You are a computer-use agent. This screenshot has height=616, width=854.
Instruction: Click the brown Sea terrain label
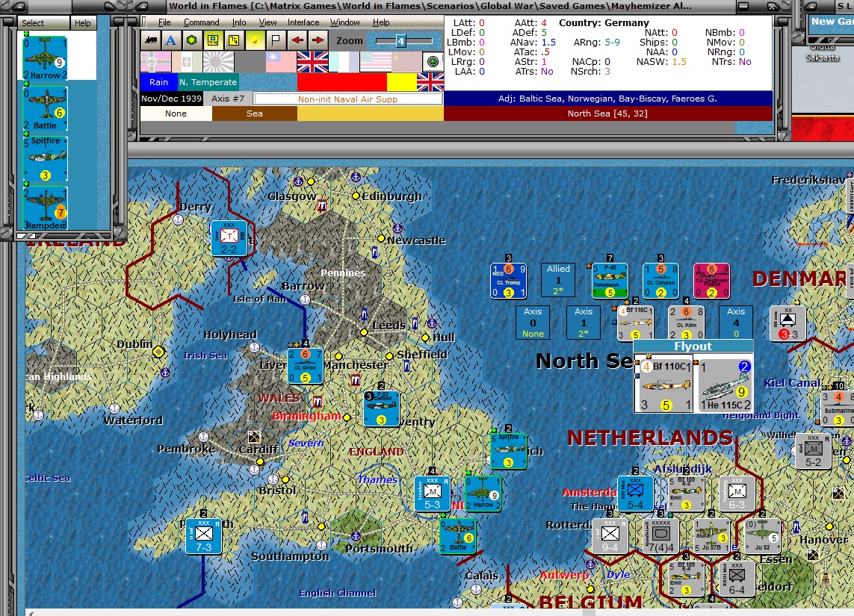coord(254,113)
